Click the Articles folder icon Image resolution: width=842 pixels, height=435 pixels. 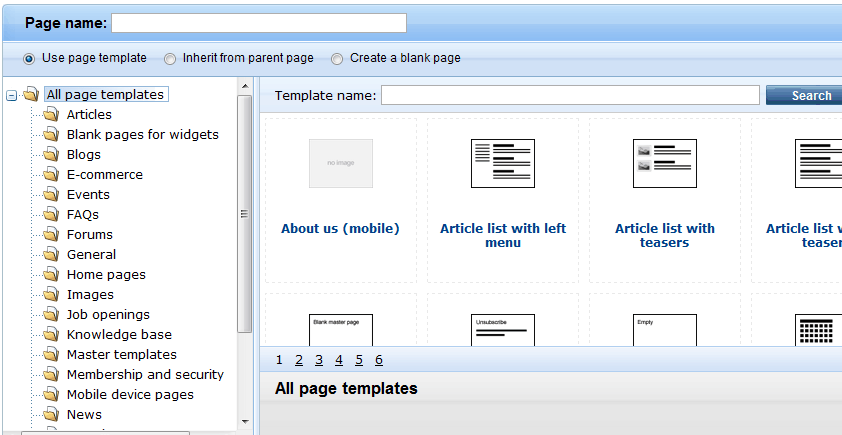pos(51,114)
